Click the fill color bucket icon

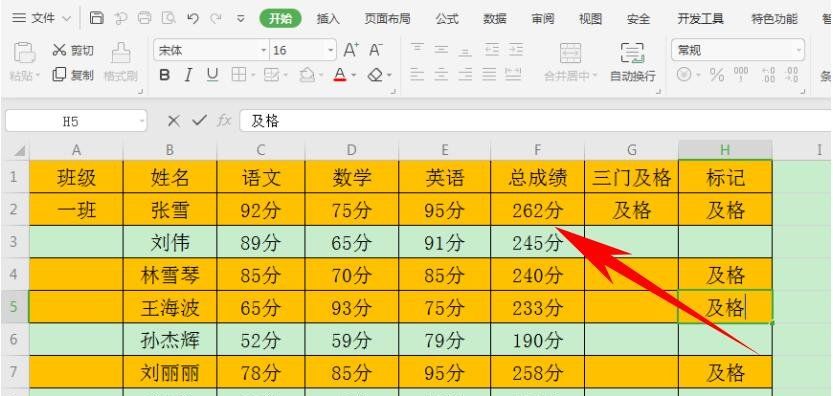point(307,75)
